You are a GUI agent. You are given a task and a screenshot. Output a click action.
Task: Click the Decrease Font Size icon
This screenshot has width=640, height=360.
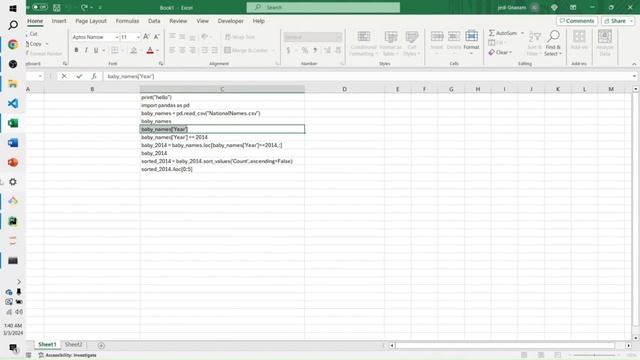156,37
